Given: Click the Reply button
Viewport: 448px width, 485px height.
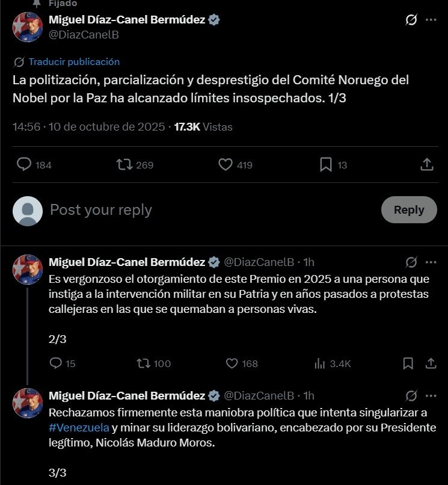Looking at the screenshot, I should coord(409,209).
